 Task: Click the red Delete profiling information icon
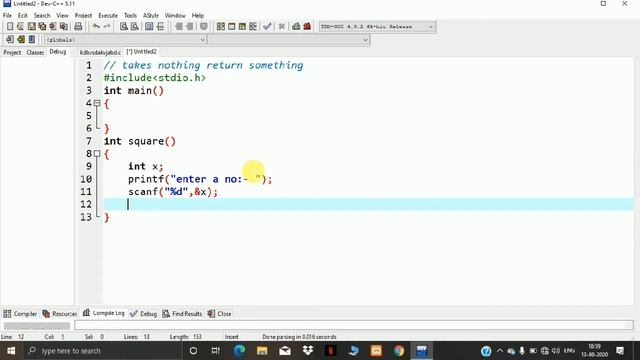(x=307, y=27)
